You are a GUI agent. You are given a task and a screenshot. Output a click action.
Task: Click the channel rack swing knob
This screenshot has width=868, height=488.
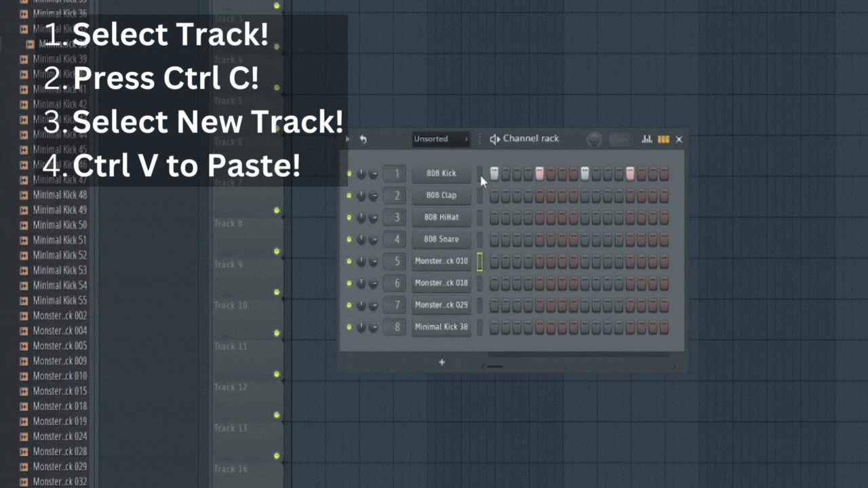point(594,140)
